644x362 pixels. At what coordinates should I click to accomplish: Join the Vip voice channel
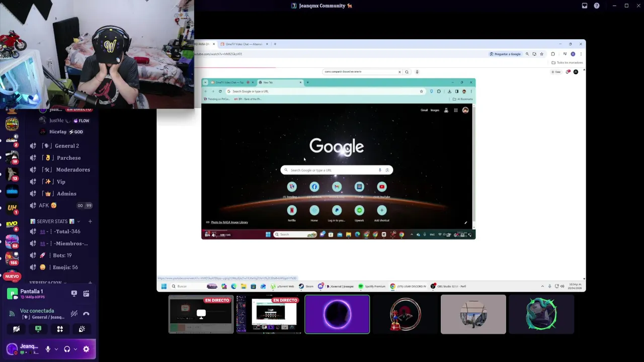click(x=61, y=182)
